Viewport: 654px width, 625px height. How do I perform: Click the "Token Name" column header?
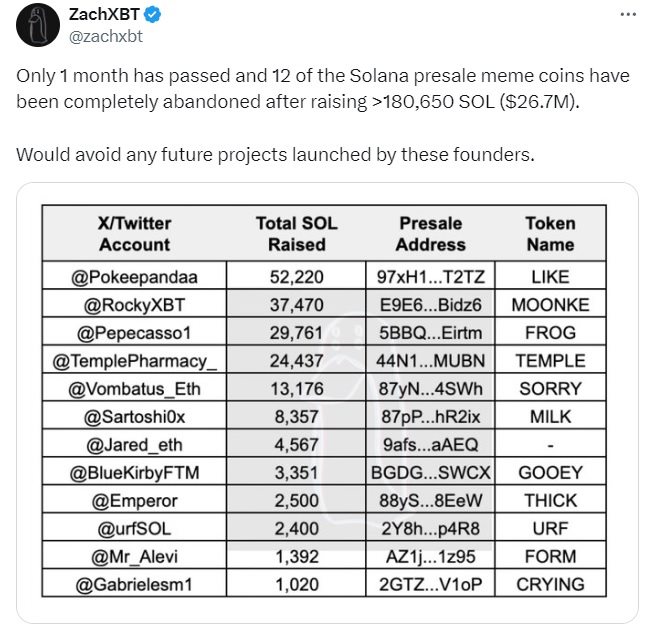pyautogui.click(x=550, y=234)
